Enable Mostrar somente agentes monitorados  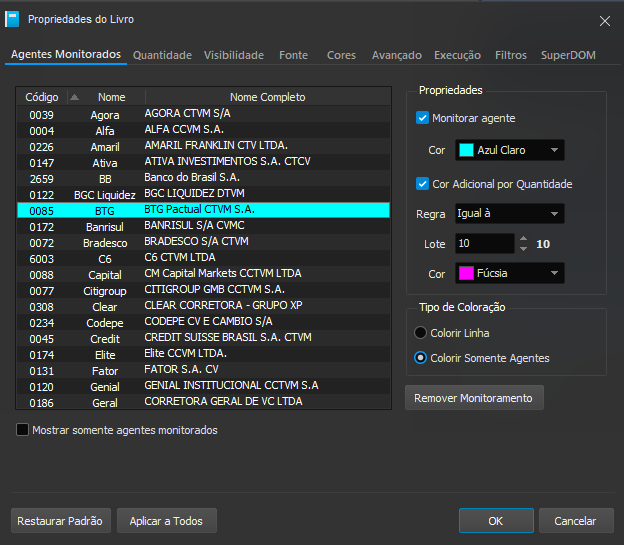22,430
